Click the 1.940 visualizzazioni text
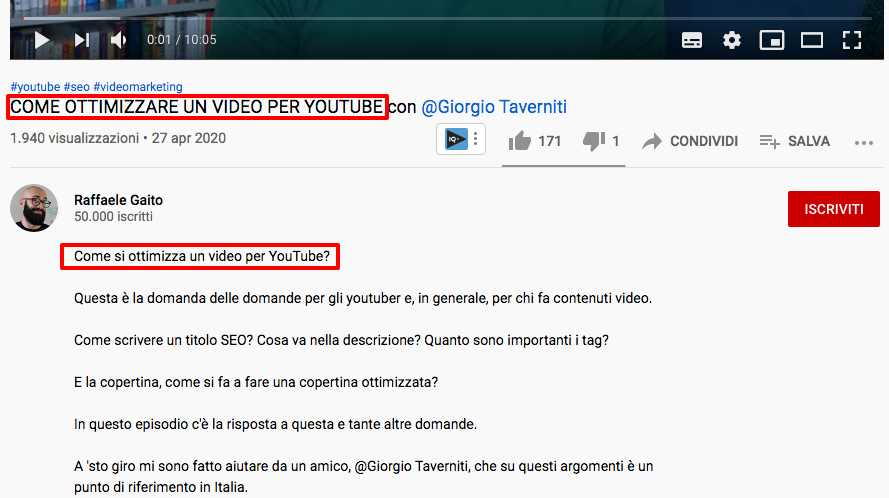 click(x=74, y=138)
